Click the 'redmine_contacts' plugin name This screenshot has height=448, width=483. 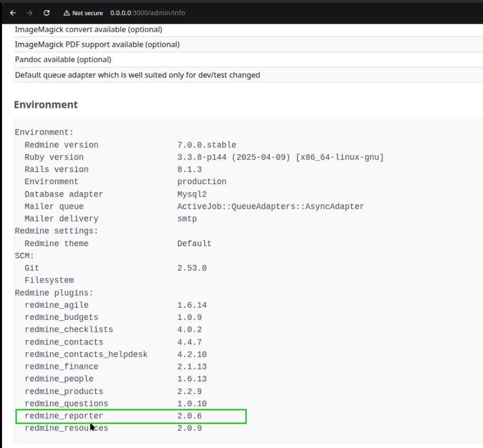click(64, 342)
